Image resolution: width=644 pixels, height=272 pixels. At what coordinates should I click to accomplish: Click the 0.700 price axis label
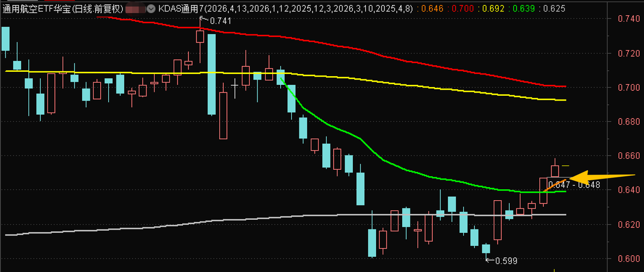pyautogui.click(x=629, y=88)
